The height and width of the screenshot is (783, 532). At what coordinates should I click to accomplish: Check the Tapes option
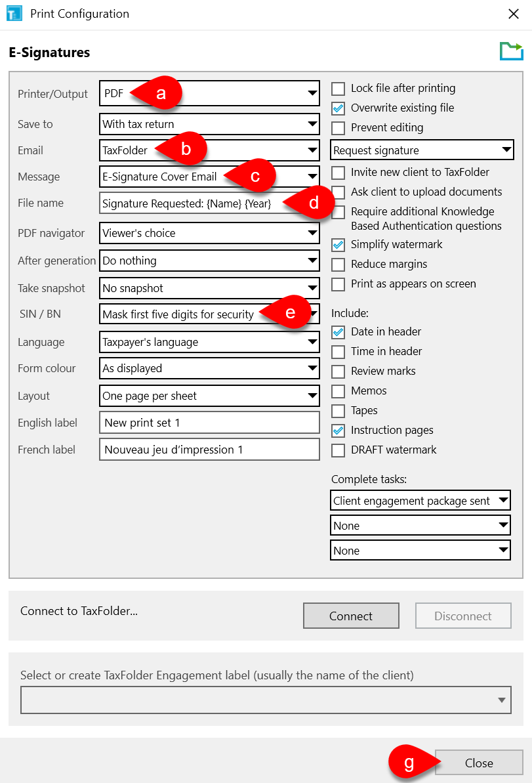[338, 411]
